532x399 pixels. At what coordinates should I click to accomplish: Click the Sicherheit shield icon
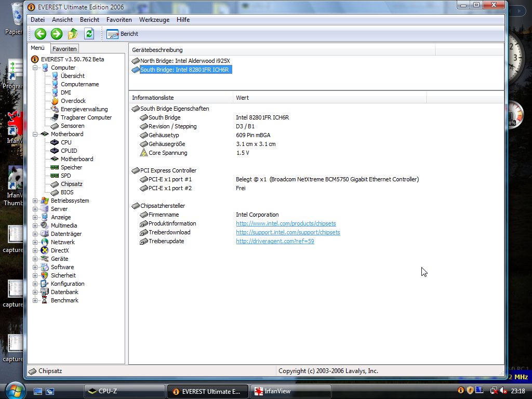click(x=45, y=275)
